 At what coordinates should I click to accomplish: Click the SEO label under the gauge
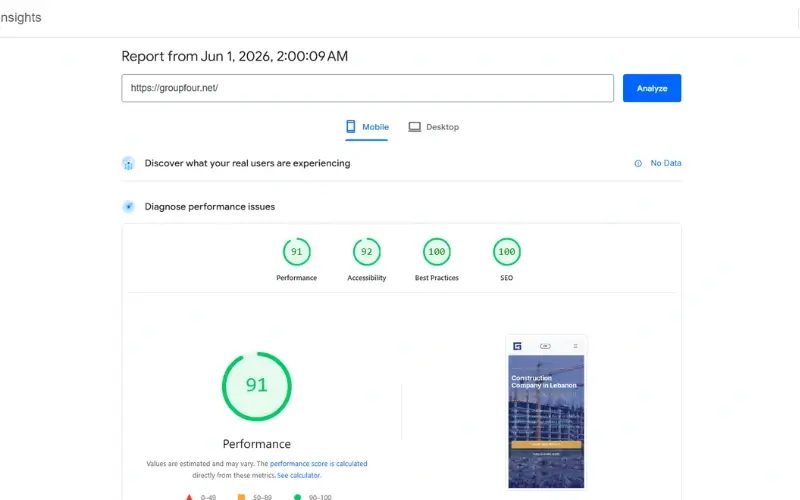(x=507, y=278)
